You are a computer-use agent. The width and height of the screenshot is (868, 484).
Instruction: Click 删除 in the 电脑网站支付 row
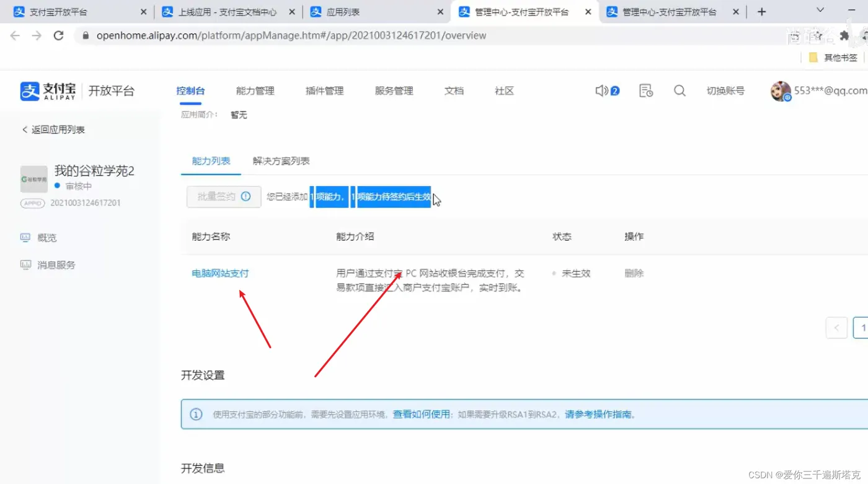click(634, 273)
